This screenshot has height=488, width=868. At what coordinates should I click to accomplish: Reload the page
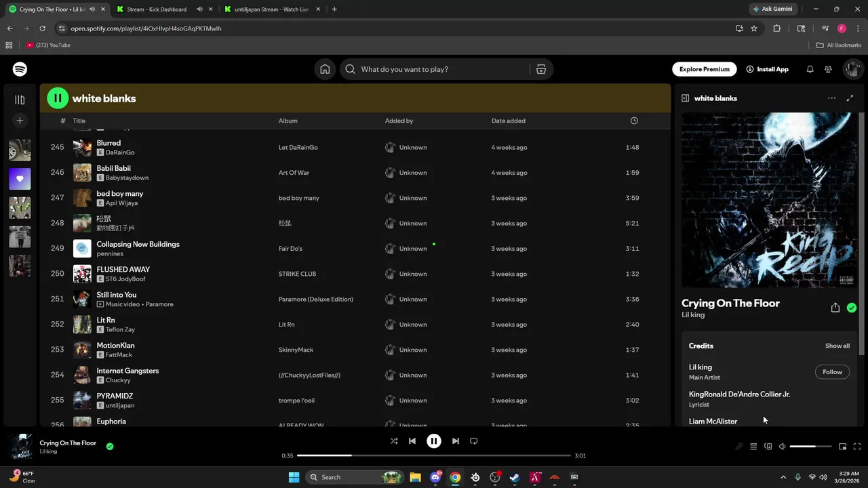42,28
